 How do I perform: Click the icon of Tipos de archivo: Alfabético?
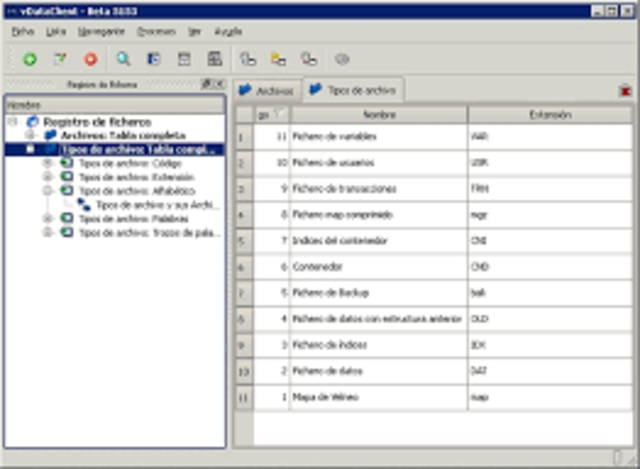click(67, 191)
